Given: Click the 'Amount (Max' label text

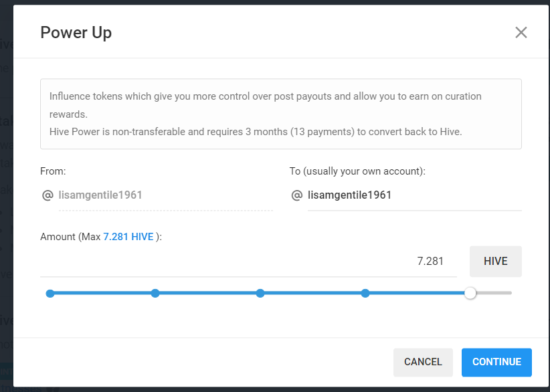Looking at the screenshot, I should (x=70, y=237).
